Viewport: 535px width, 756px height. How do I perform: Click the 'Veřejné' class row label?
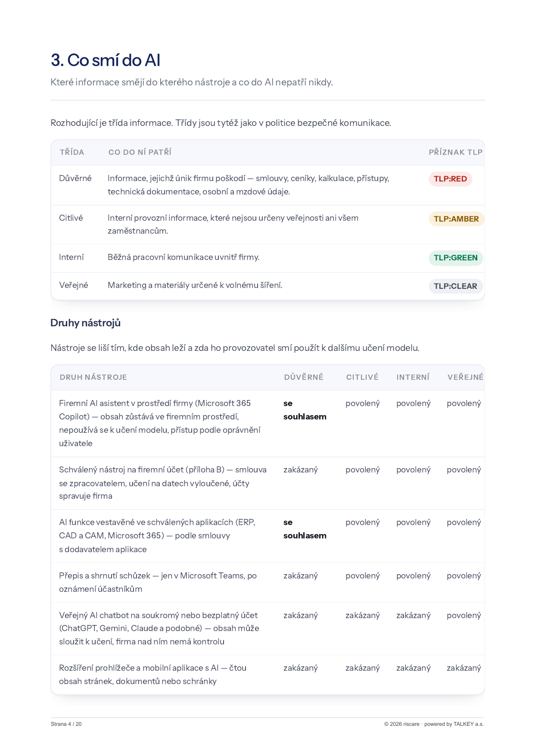point(74,285)
